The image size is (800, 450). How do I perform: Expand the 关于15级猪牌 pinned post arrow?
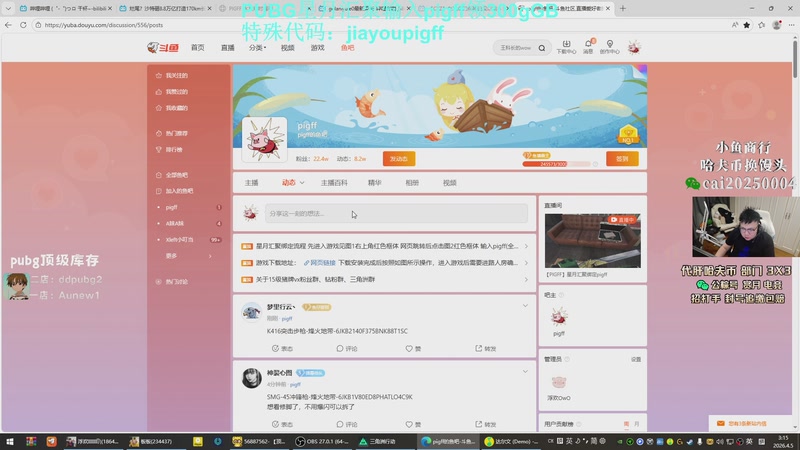click(x=526, y=279)
